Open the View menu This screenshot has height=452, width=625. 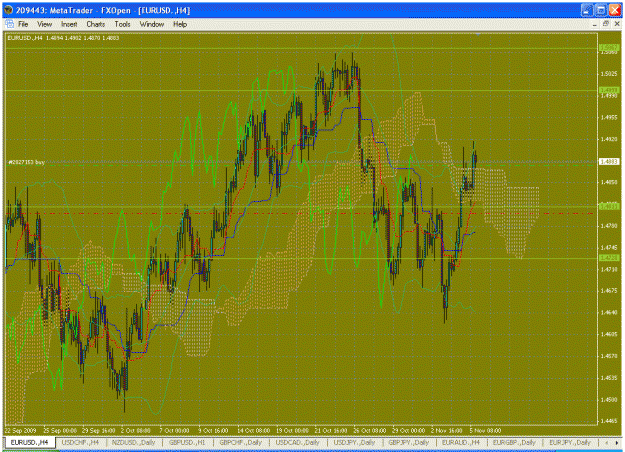click(45, 24)
